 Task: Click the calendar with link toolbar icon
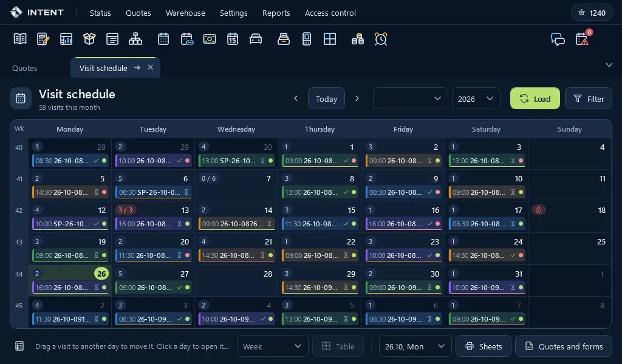[x=186, y=39]
